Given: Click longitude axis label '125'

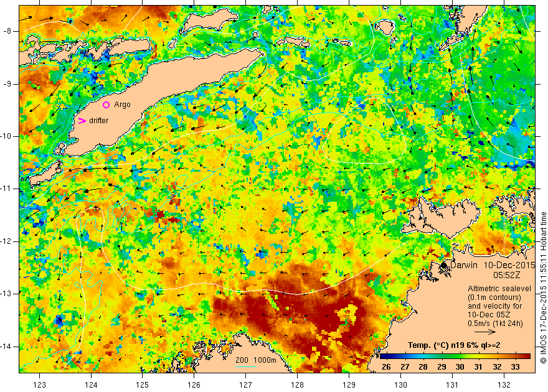Looking at the screenshot, I should [x=143, y=385].
